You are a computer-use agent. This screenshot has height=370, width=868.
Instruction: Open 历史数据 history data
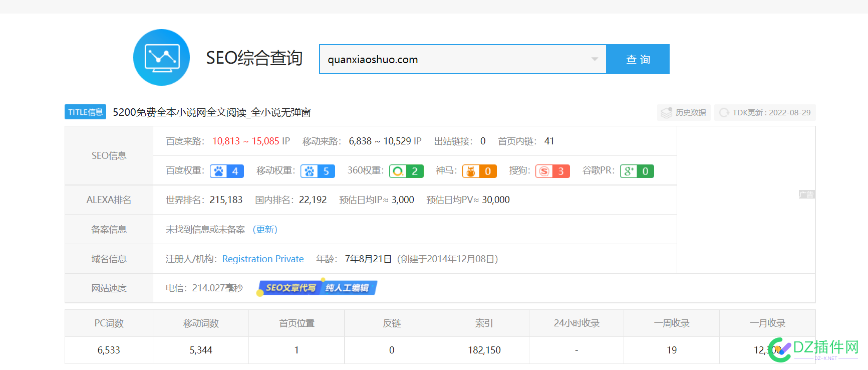pyautogui.click(x=684, y=112)
